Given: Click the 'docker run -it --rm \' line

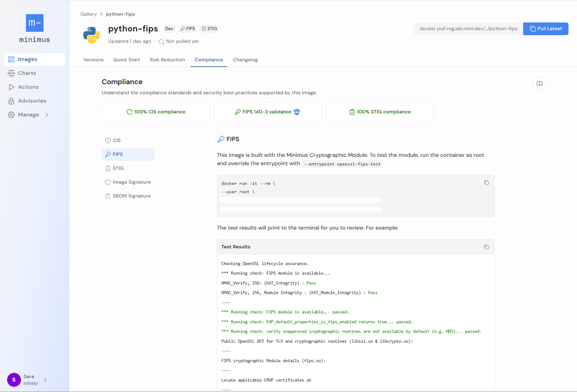Looking at the screenshot, I should point(248,183).
